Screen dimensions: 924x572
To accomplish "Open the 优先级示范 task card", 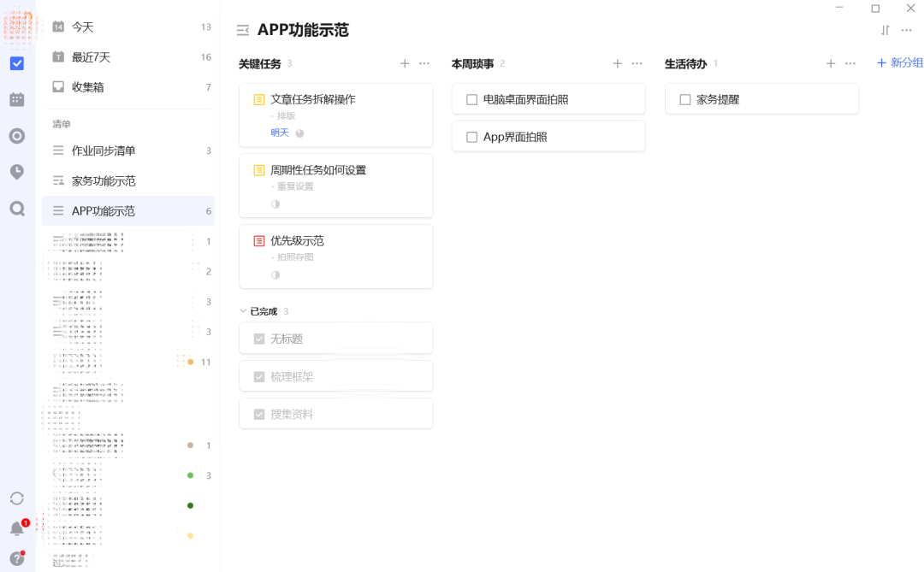I will tap(336, 257).
